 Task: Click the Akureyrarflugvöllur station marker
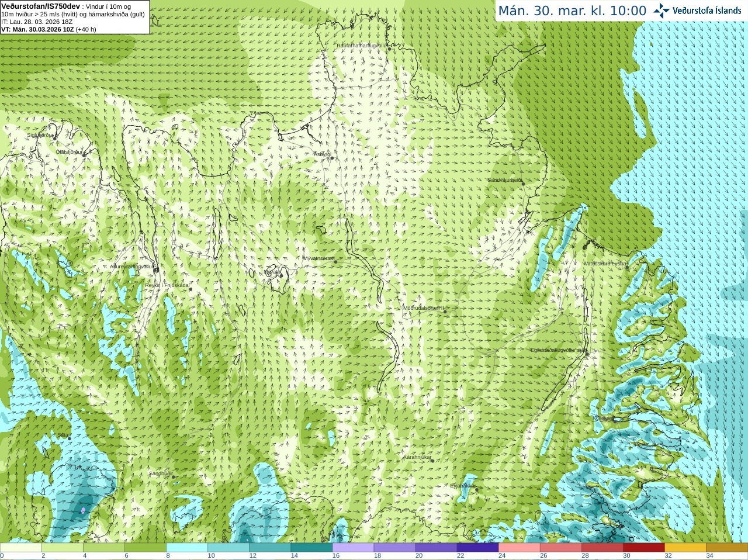tap(155, 269)
